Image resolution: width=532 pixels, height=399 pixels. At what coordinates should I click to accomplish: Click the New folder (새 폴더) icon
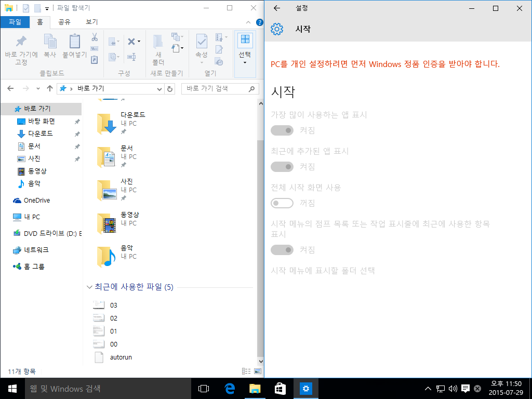(x=158, y=42)
